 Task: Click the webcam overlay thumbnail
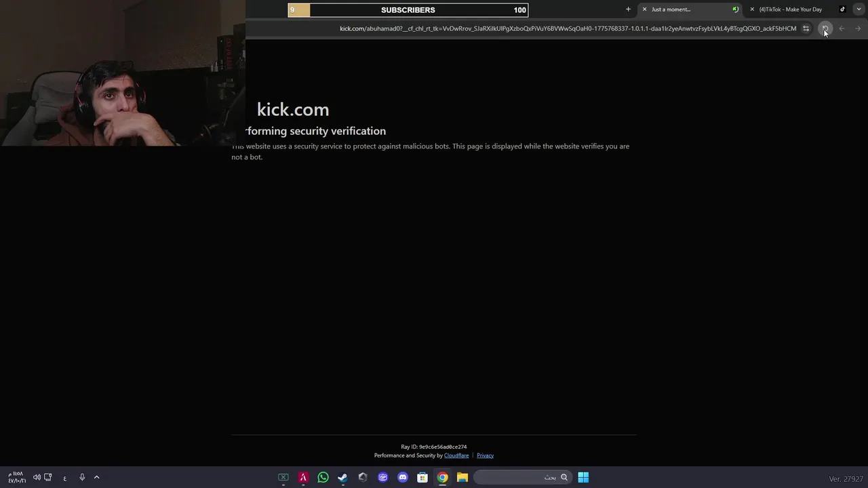pos(123,73)
